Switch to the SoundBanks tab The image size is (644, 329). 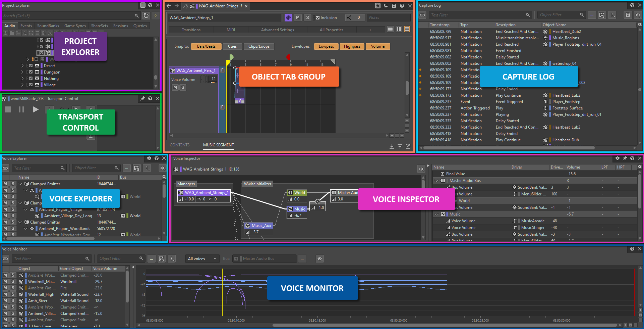[48, 26]
